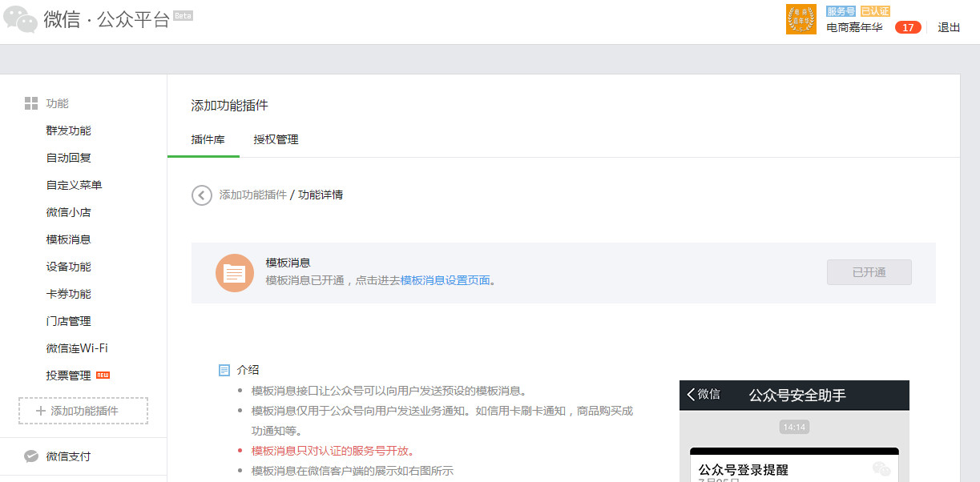The width and height of the screenshot is (980, 482).
Task: Open 微信小店 in the sidebar
Action: point(69,212)
